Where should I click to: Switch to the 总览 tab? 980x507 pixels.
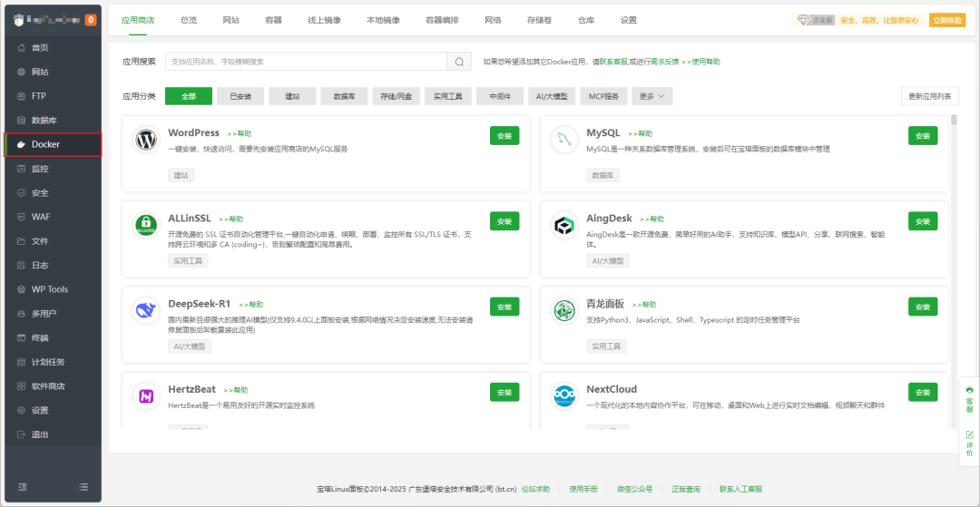(x=189, y=20)
